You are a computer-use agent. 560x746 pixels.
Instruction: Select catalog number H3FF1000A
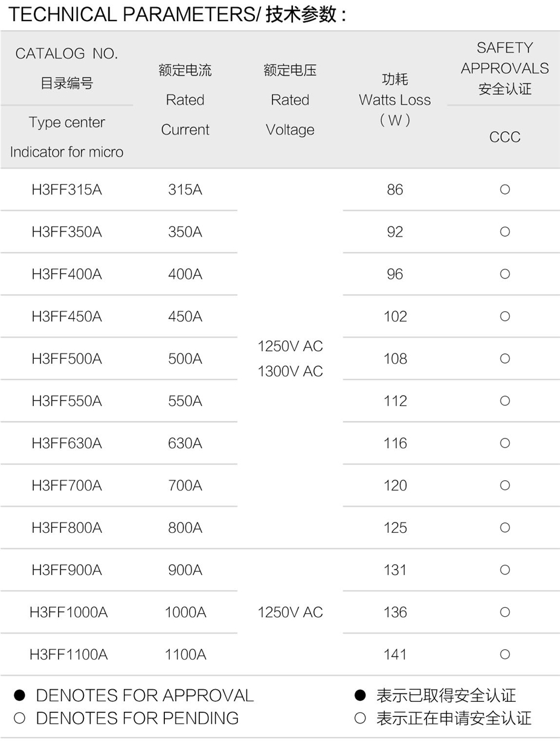(x=69, y=613)
